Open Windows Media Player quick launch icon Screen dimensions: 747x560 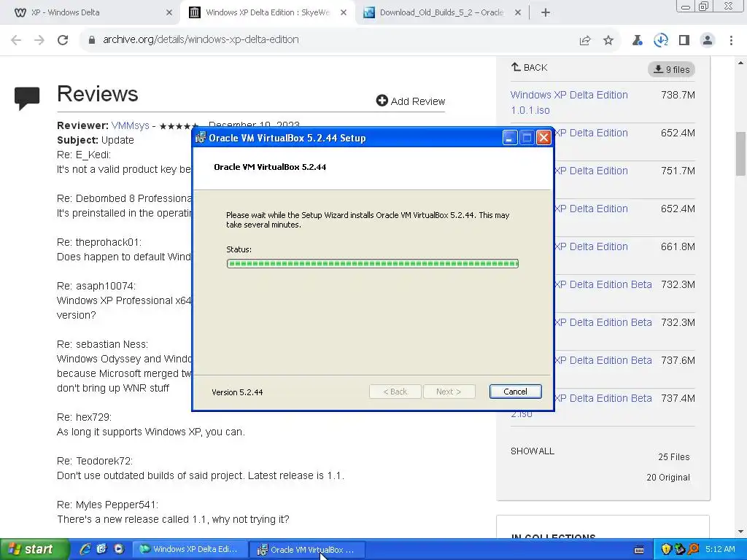click(119, 549)
